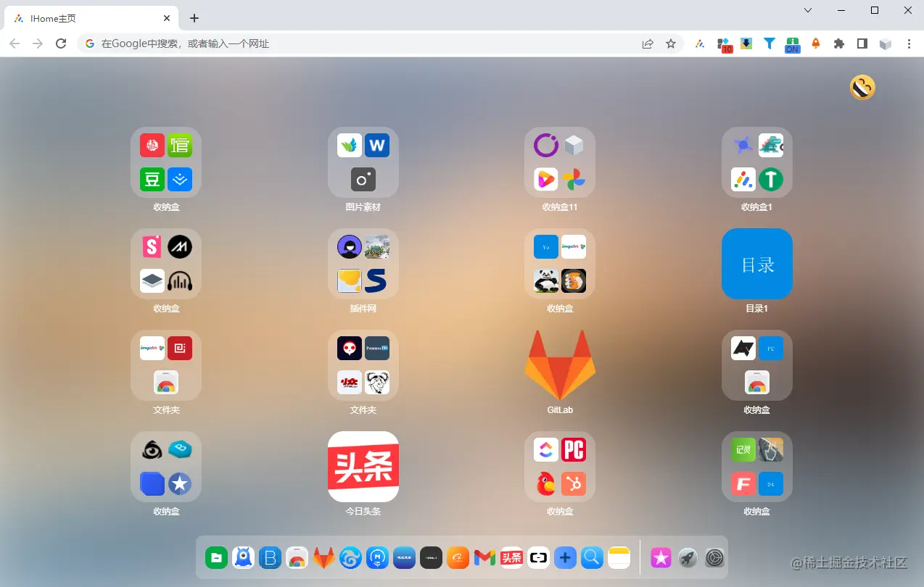Viewport: 924px width, 587px height.
Task: Click the 今日头条 label text
Action: click(x=363, y=511)
